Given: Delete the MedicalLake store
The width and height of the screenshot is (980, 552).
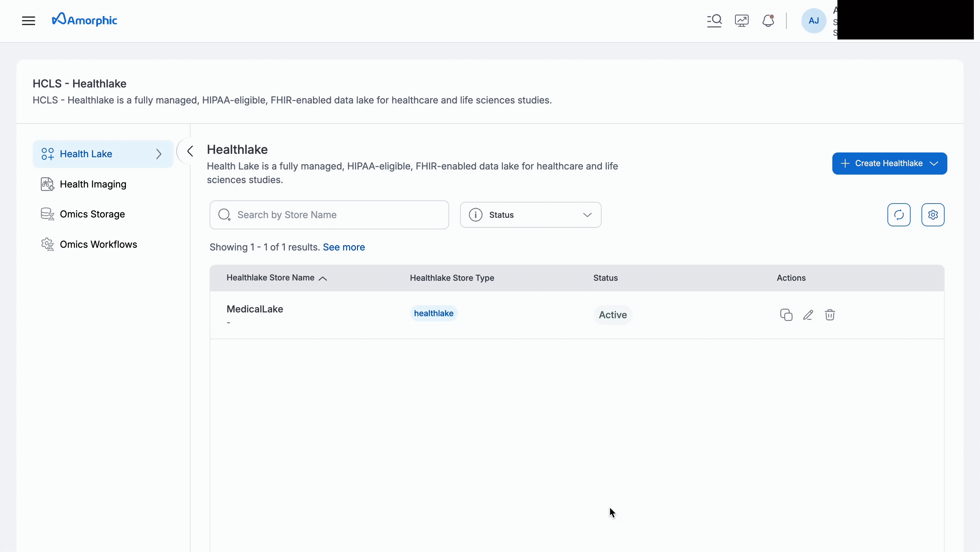Looking at the screenshot, I should 830,314.
